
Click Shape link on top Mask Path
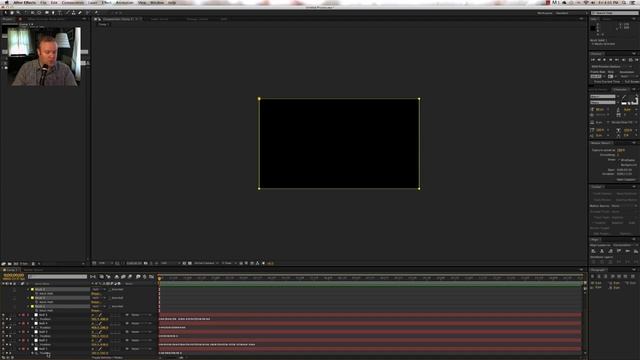[96, 293]
